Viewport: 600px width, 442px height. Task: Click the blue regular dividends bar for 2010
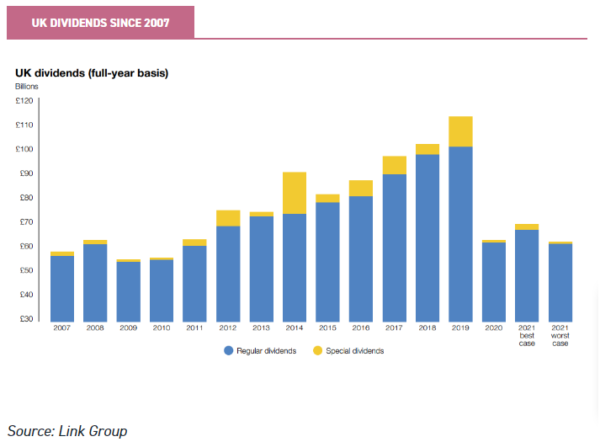point(161,291)
